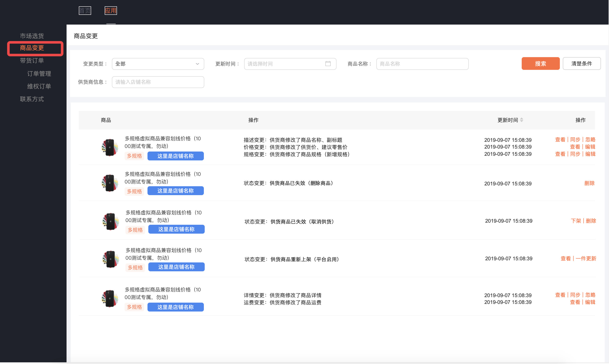Open 市场选货 in the sidebar

pyautogui.click(x=32, y=36)
